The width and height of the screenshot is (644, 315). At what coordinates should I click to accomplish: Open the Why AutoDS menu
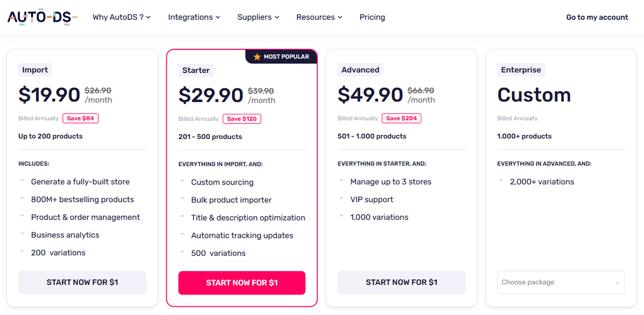click(122, 17)
